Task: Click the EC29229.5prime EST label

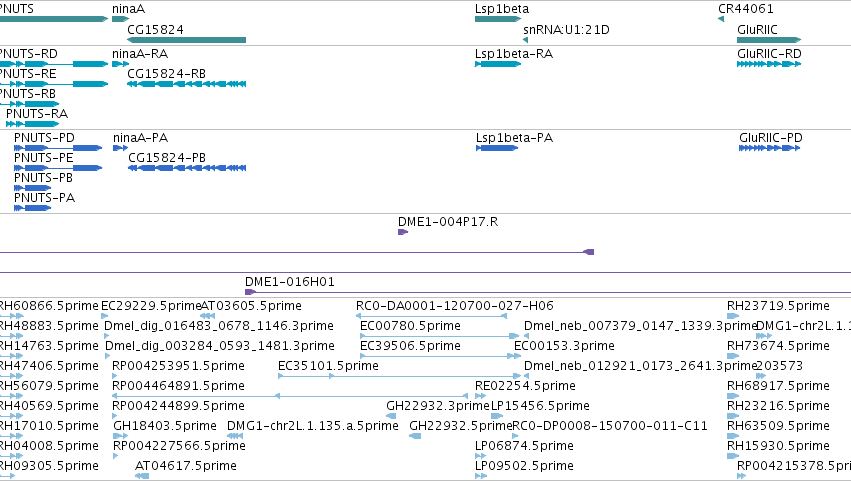Action: tap(151, 306)
